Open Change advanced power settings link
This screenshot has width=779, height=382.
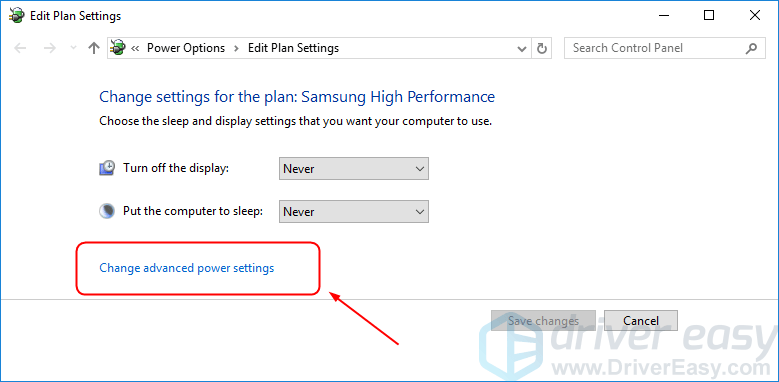point(187,268)
